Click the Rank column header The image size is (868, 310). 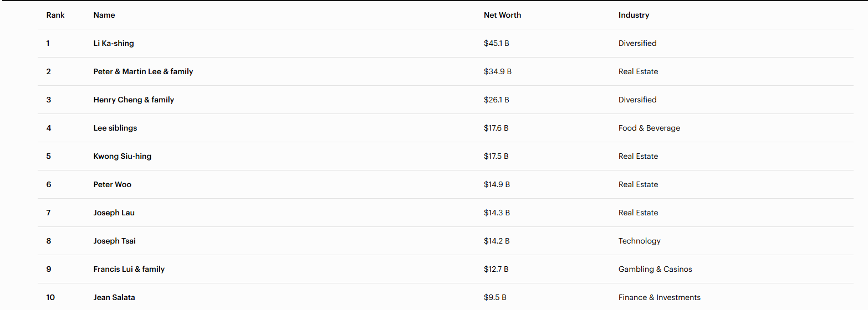pyautogui.click(x=55, y=15)
